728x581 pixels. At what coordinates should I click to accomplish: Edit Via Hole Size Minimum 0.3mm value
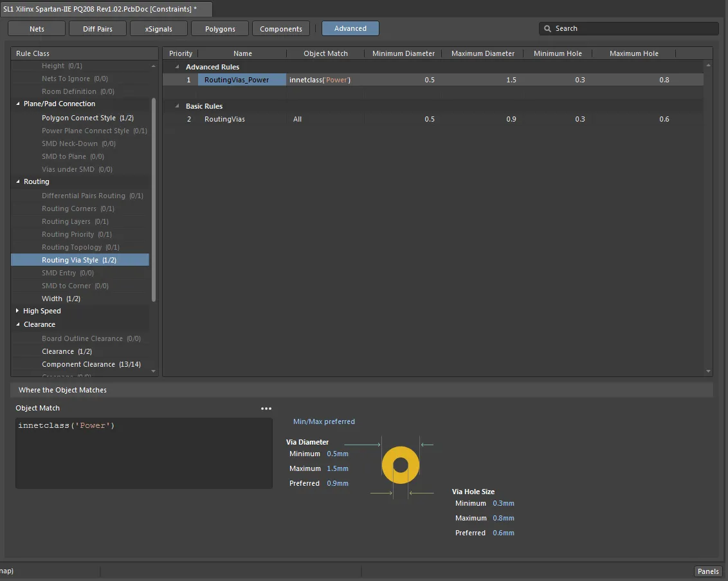coord(504,503)
